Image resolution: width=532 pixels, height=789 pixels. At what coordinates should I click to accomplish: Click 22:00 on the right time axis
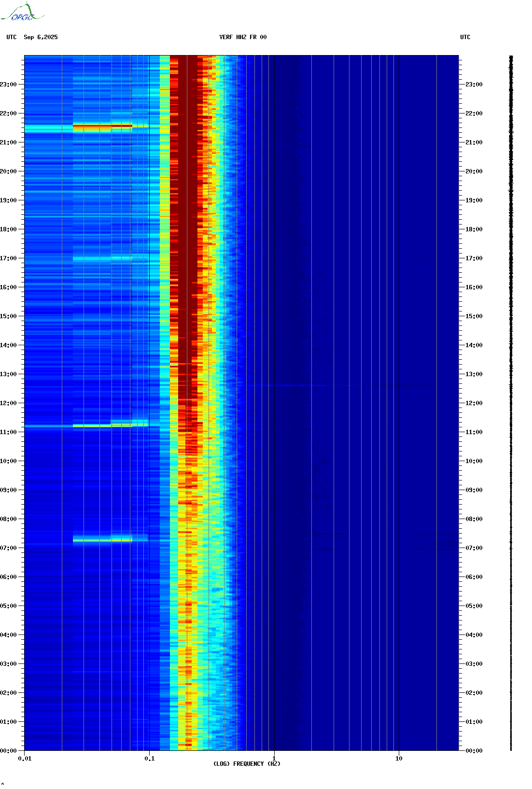(x=474, y=113)
